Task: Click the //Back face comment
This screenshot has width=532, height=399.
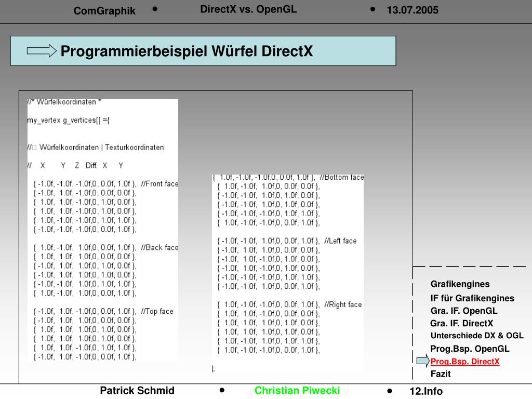Action: point(159,248)
